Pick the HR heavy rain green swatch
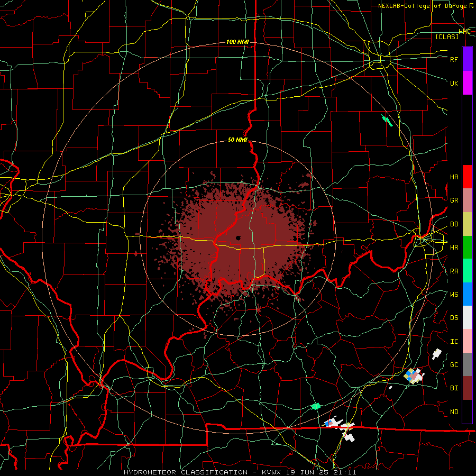476x476 pixels. (x=467, y=248)
